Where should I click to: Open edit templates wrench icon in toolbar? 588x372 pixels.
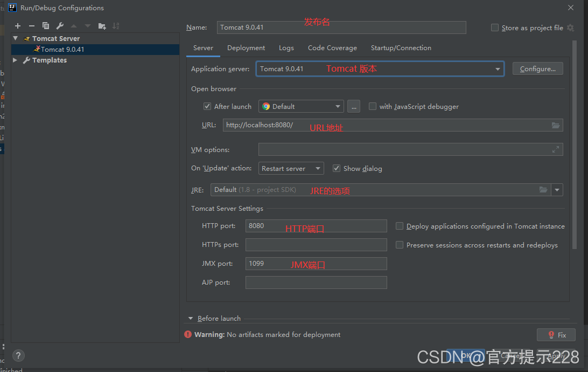(x=60, y=26)
